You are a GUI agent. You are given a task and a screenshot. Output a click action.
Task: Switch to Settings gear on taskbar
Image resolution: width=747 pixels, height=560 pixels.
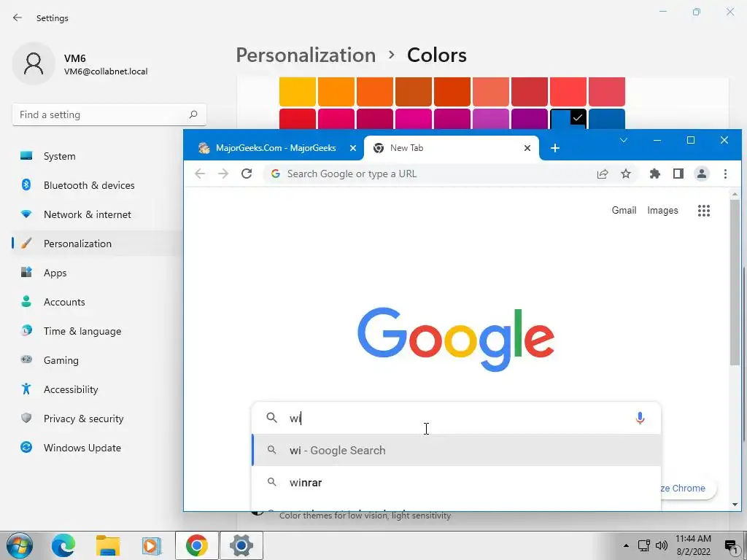pos(241,545)
